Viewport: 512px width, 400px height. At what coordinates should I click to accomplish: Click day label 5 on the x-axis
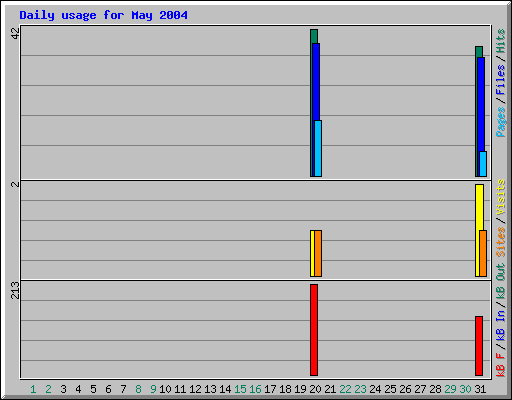click(x=93, y=389)
